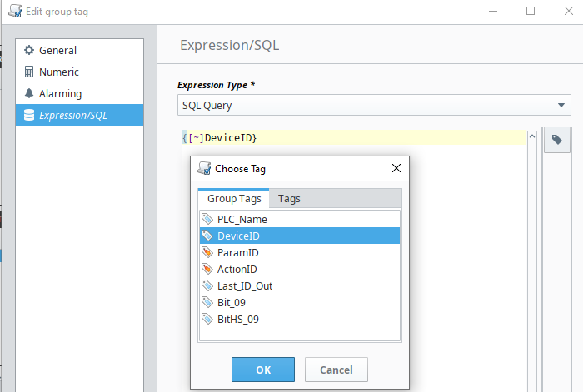Open the Expression Type dropdown
This screenshot has height=392, width=583.
[x=375, y=106]
